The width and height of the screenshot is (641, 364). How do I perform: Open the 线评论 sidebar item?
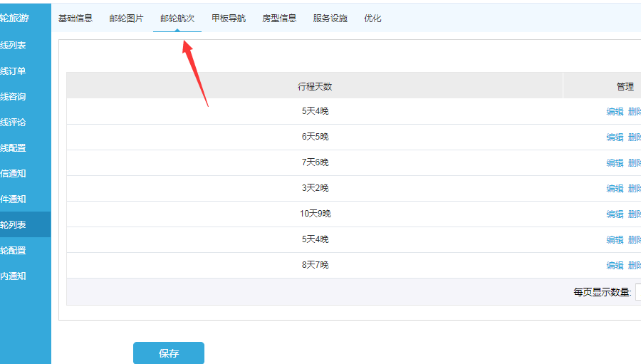(14, 123)
